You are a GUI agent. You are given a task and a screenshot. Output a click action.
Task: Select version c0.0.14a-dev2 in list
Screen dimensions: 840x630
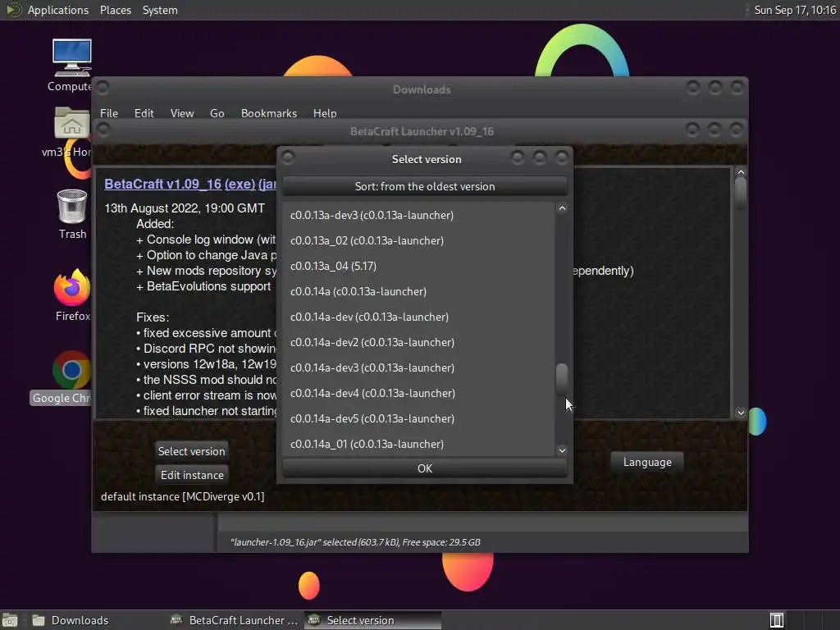(x=419, y=342)
